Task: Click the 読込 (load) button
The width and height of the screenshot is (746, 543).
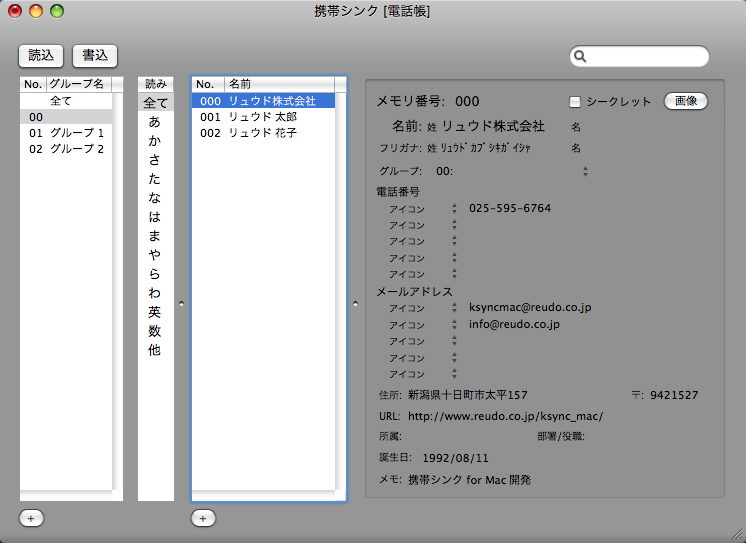Action: point(41,56)
